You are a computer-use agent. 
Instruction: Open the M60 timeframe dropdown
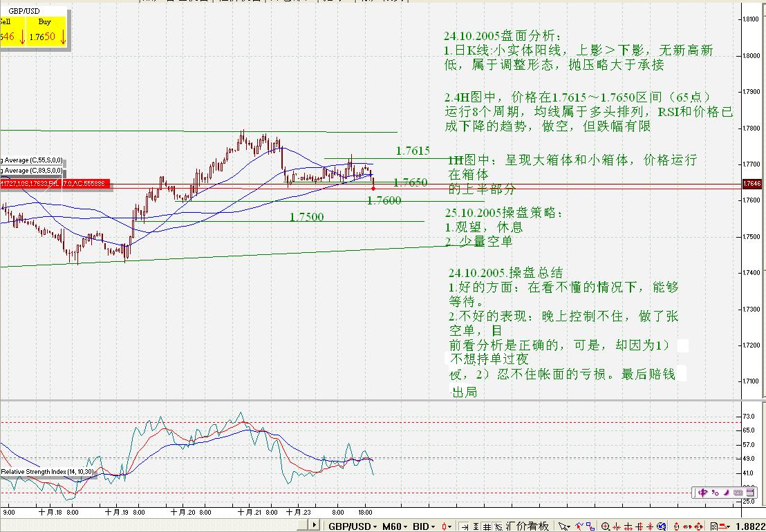tap(395, 526)
